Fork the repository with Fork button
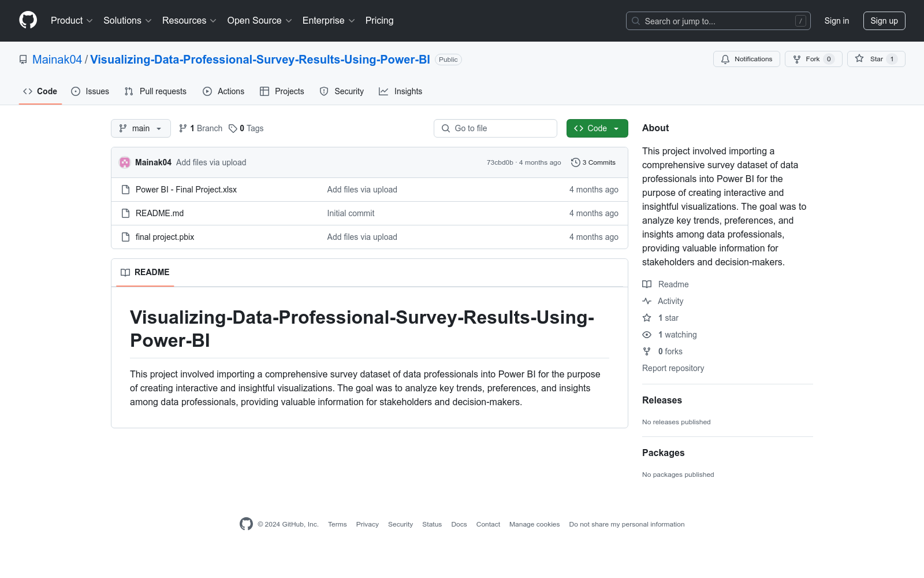The width and height of the screenshot is (924, 578). 813,59
